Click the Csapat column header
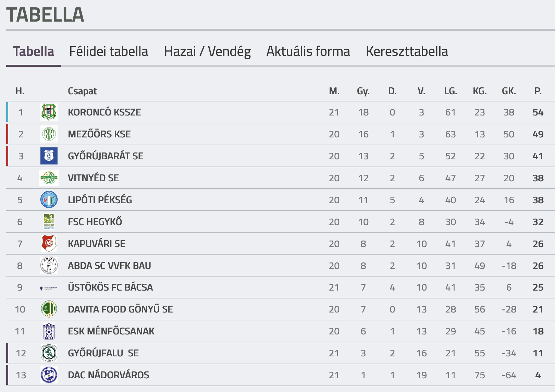 click(x=82, y=91)
